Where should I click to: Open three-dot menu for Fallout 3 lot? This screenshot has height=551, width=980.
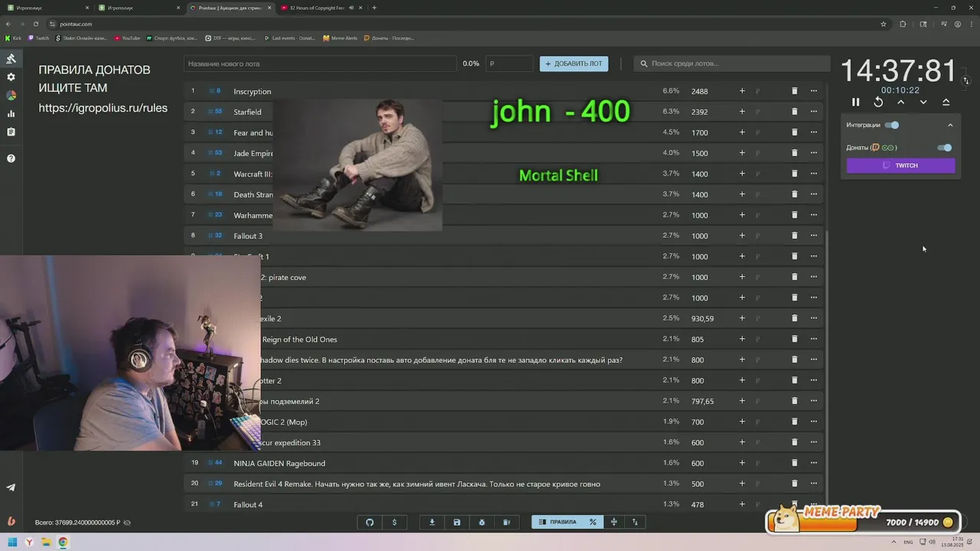[814, 236]
